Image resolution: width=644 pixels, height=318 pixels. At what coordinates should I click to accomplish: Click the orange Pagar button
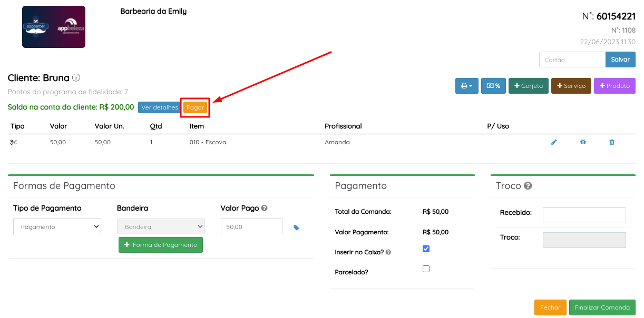(195, 107)
